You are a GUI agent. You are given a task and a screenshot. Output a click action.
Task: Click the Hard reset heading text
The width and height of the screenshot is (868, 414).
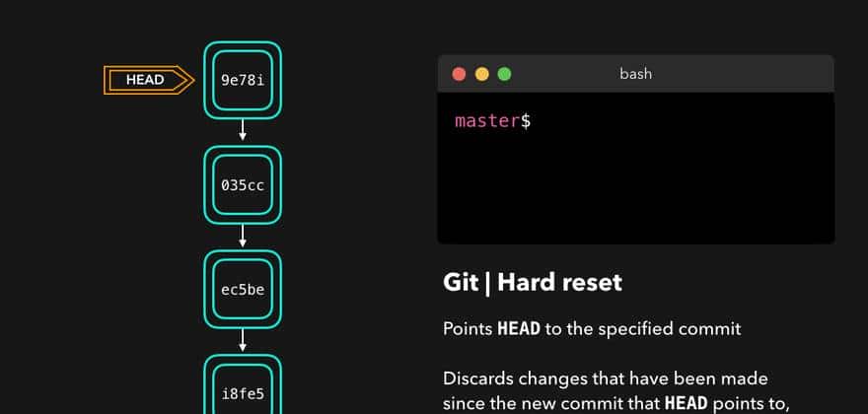[559, 283]
